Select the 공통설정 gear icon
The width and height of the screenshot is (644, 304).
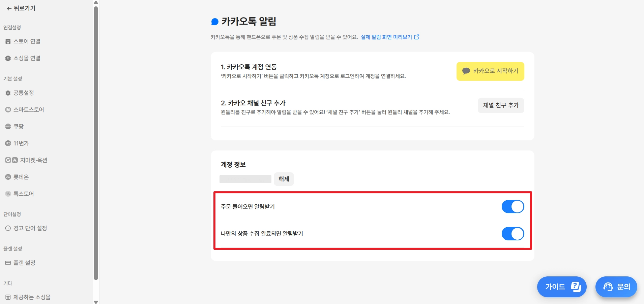pyautogui.click(x=8, y=93)
